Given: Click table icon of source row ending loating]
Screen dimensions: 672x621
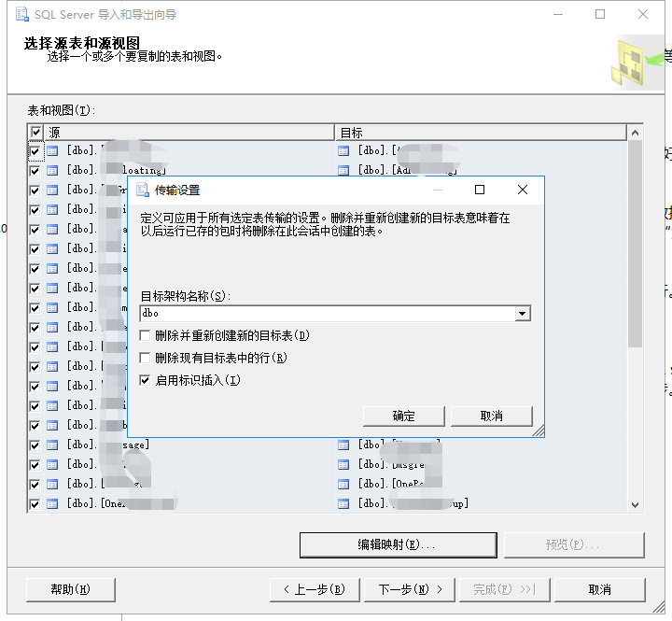Looking at the screenshot, I should click(x=52, y=171).
